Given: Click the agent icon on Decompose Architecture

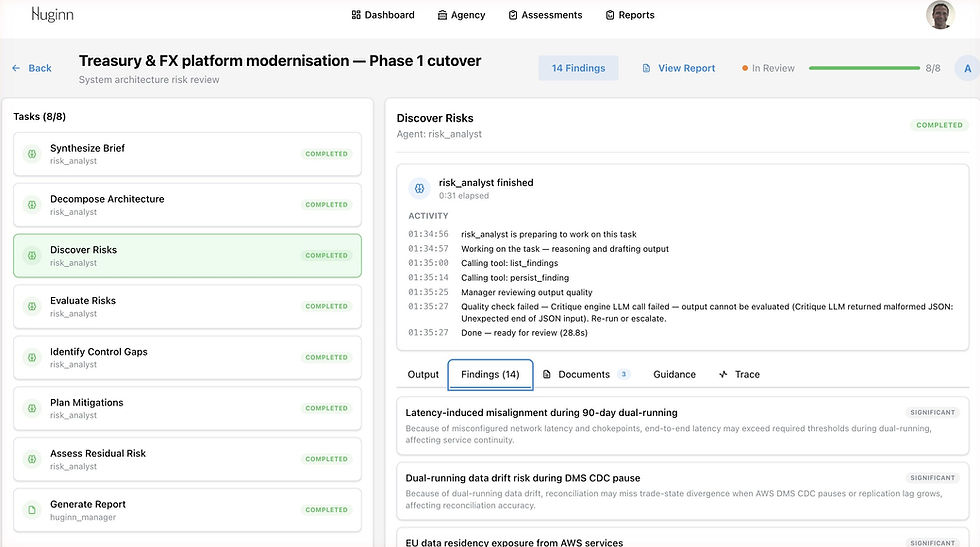Looking at the screenshot, I should [31, 204].
